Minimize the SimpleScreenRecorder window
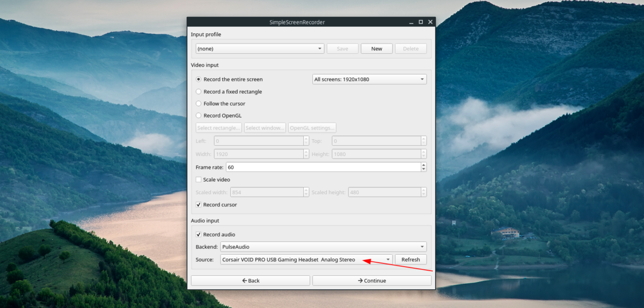Viewport: 644px width, 308px height. (412, 22)
